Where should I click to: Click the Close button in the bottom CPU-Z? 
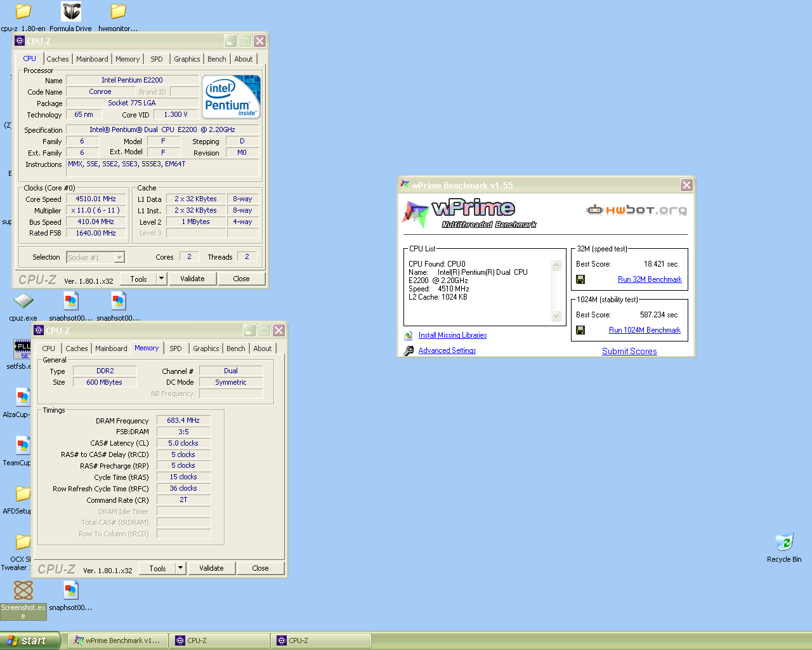pos(261,568)
